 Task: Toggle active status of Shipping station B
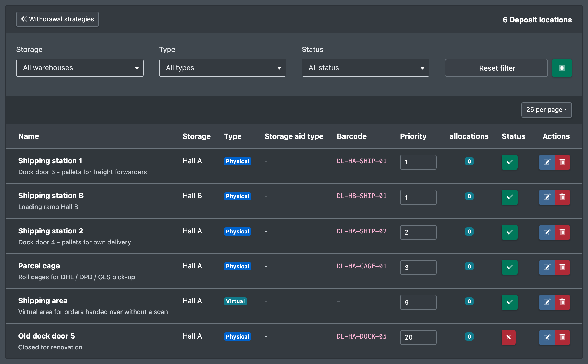click(509, 197)
